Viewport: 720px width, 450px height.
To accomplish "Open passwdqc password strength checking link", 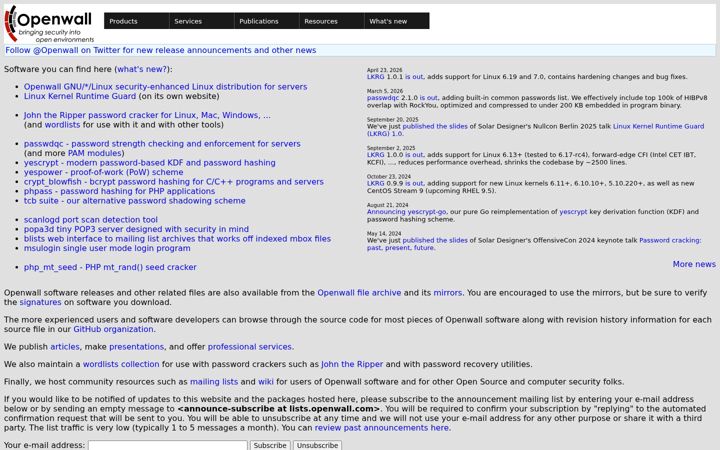I will (162, 144).
